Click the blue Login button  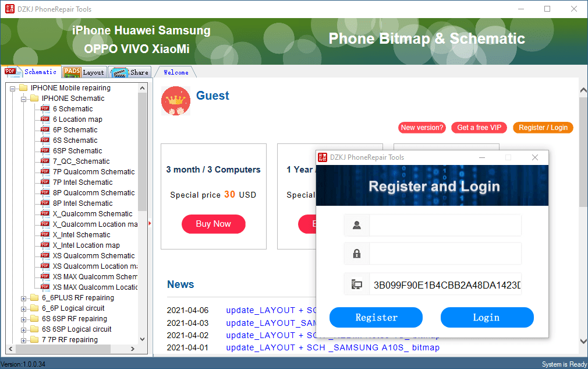[487, 318]
